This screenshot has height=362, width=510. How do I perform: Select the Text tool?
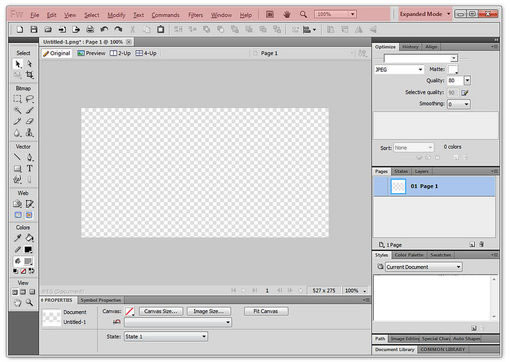click(30, 168)
